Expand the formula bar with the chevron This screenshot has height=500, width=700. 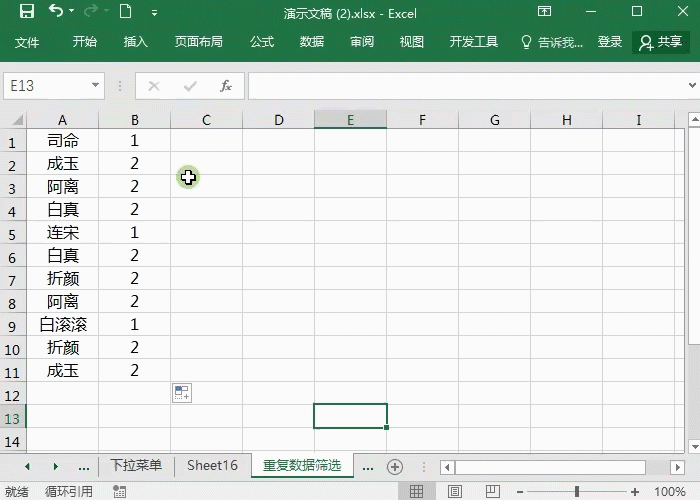(692, 85)
